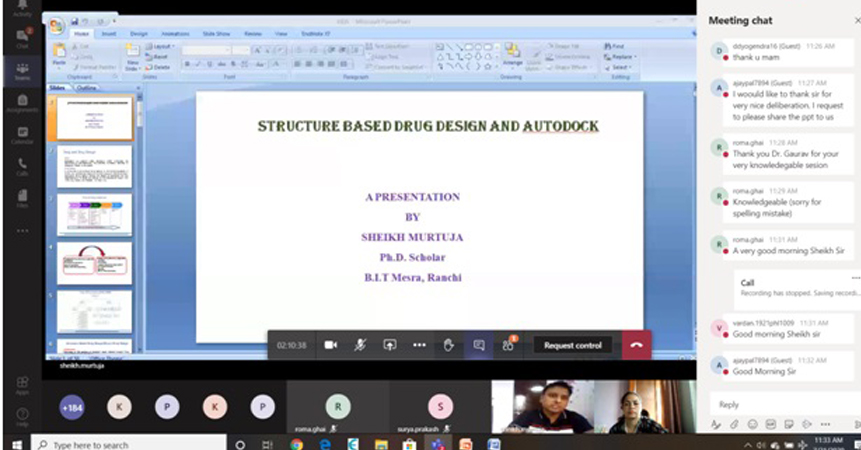
Task: Open Apps in the Teams sidebar
Action: coord(22,385)
